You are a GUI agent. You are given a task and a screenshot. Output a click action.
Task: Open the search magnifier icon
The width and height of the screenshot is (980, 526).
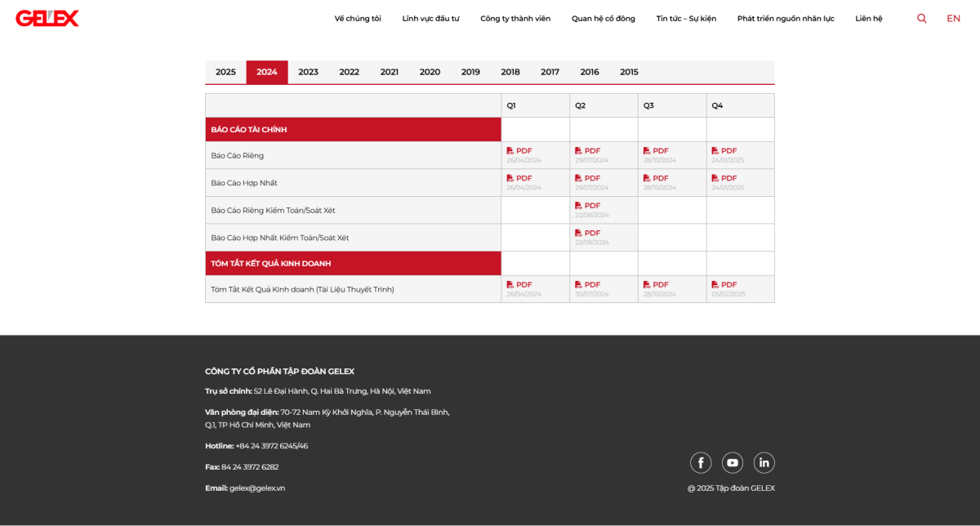pos(922,18)
